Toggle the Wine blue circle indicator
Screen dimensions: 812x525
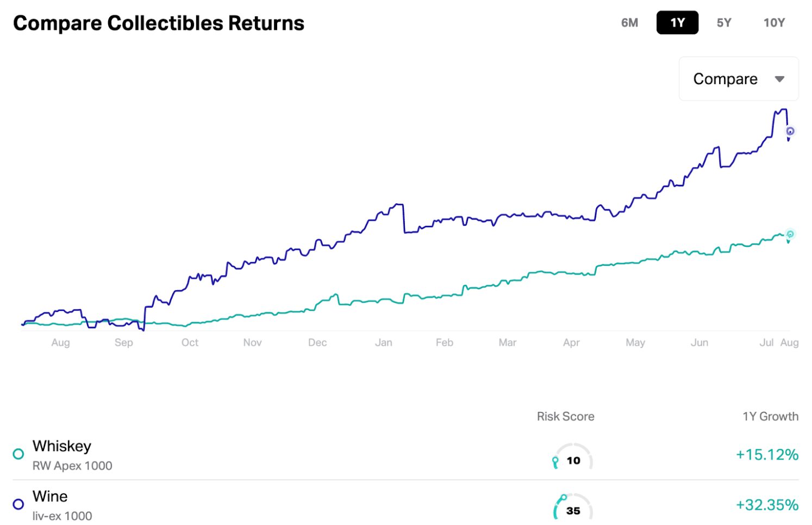18,504
